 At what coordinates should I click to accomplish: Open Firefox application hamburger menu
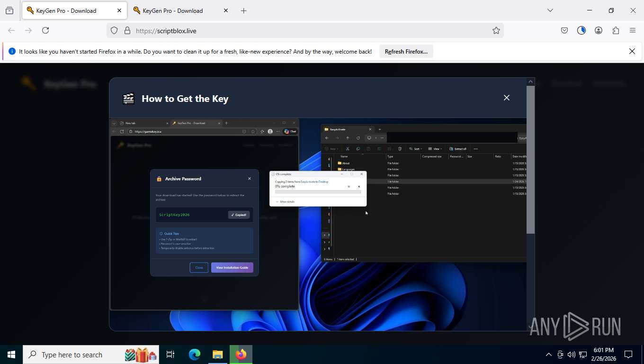click(633, 30)
